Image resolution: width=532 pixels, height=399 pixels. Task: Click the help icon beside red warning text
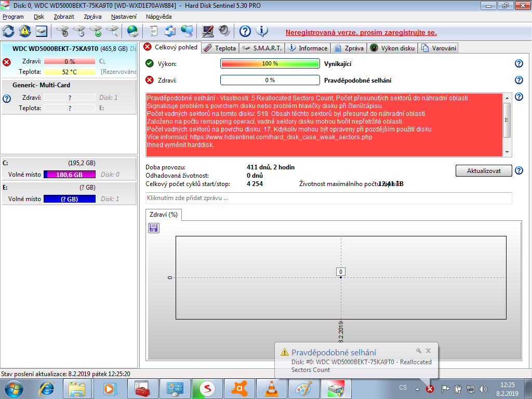coord(519,97)
